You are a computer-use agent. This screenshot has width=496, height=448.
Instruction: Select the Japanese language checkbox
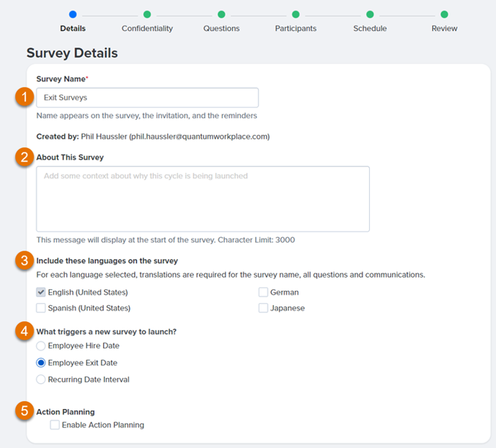[x=263, y=308]
